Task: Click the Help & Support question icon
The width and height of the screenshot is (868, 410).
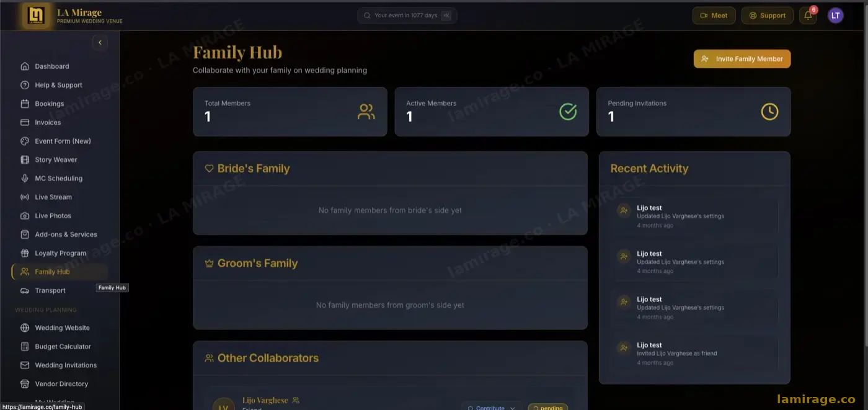Action: (25, 85)
